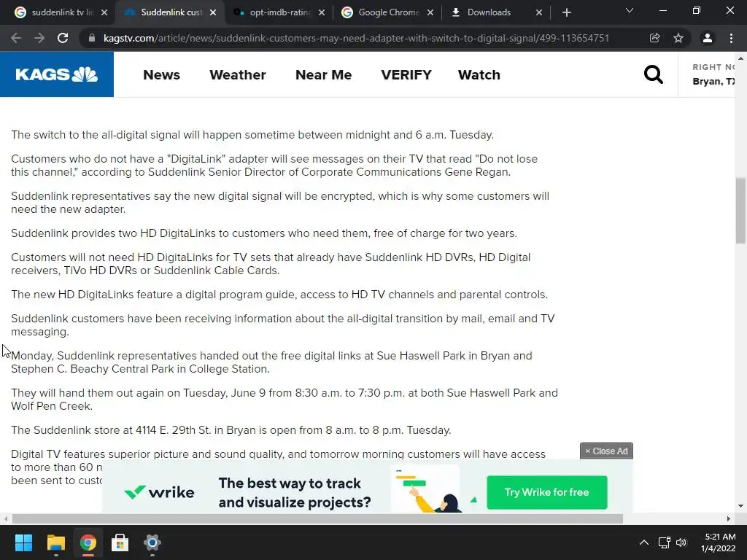Open the VERIFY section
This screenshot has width=747, height=560.
click(406, 75)
